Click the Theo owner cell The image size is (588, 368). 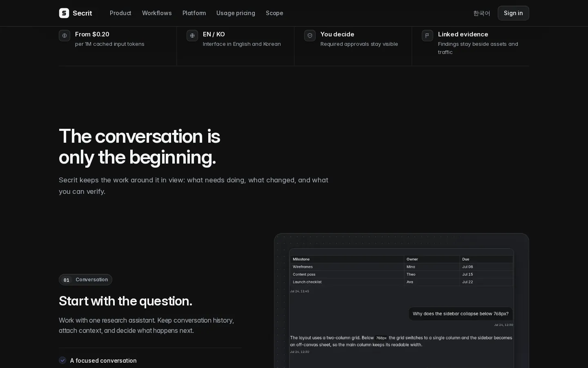click(432, 274)
